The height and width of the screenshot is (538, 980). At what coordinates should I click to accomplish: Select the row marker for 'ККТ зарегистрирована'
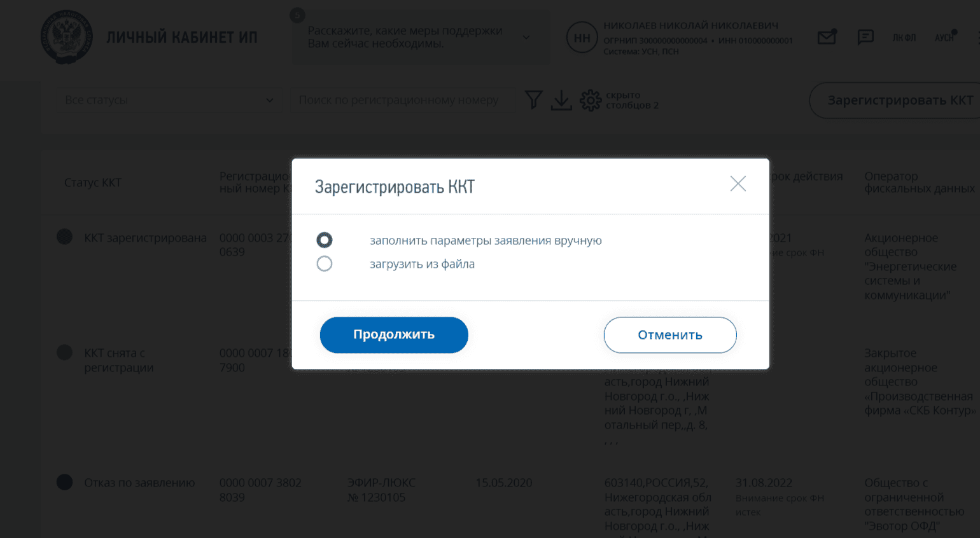coord(64,236)
